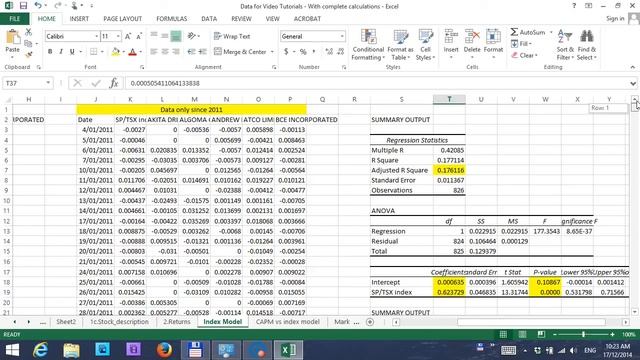Open Cell Styles gallery
The width and height of the screenshot is (640, 360).
pos(425,45)
